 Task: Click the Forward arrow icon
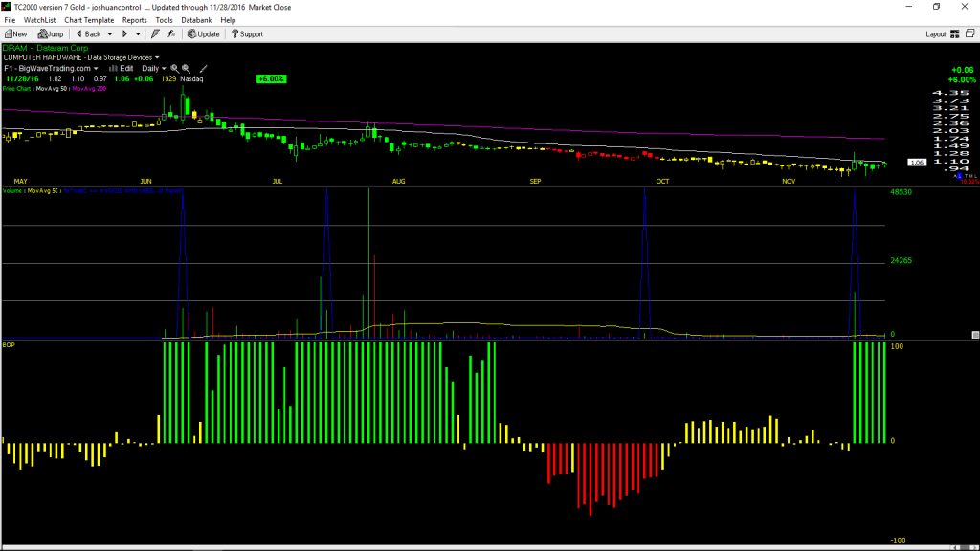point(124,34)
